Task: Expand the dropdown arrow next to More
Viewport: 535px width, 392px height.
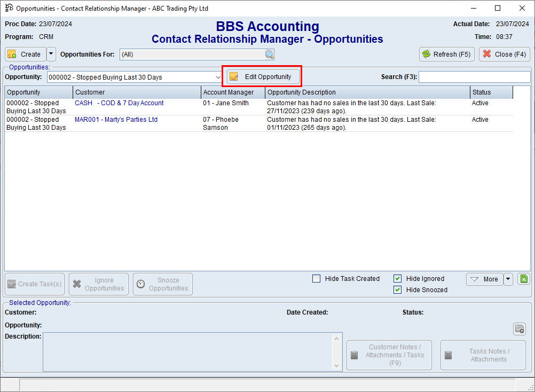Action: [508, 279]
